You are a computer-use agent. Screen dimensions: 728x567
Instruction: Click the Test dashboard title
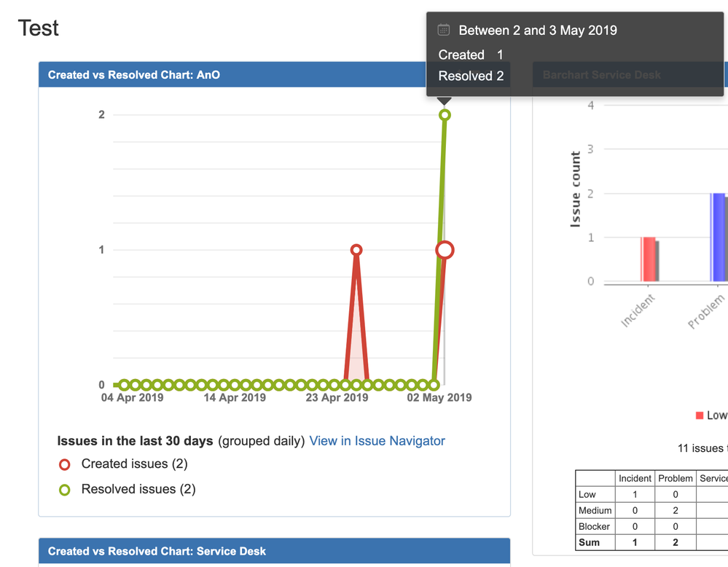pyautogui.click(x=37, y=28)
